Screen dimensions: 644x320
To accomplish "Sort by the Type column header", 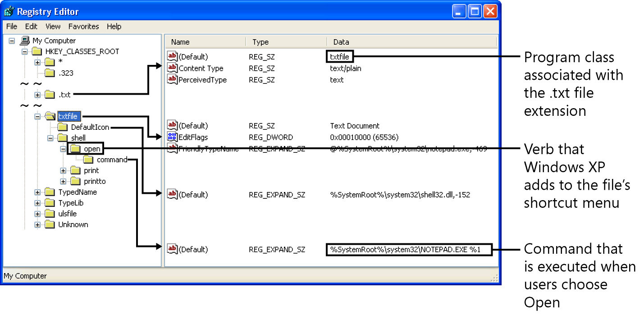I will click(x=287, y=42).
